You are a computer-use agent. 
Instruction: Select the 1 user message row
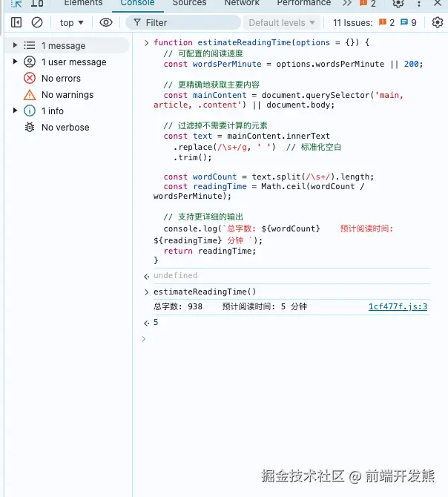[67, 62]
